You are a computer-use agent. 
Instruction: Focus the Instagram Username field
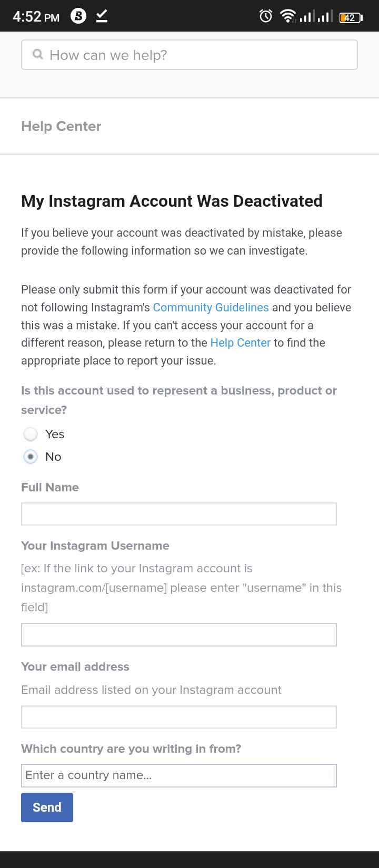(179, 634)
